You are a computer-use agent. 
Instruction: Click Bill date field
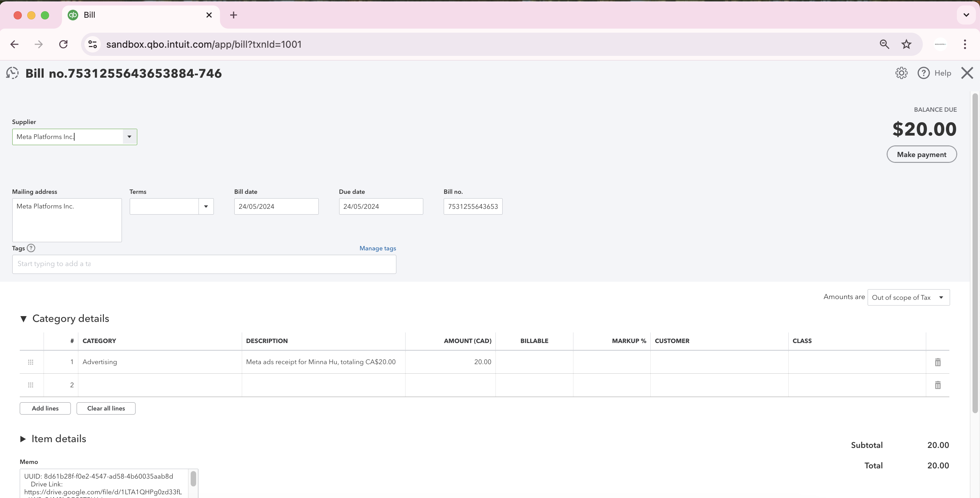point(276,206)
